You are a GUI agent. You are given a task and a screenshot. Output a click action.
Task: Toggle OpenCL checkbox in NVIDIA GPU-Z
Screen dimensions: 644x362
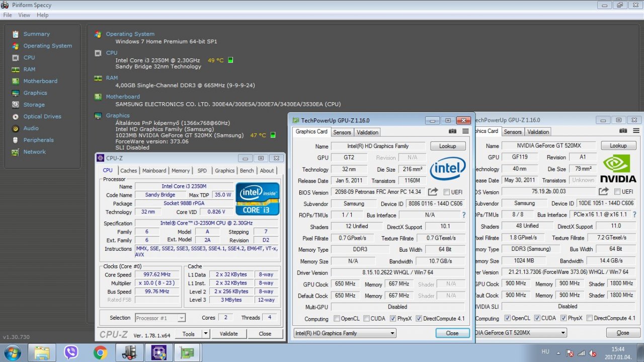pos(507,318)
